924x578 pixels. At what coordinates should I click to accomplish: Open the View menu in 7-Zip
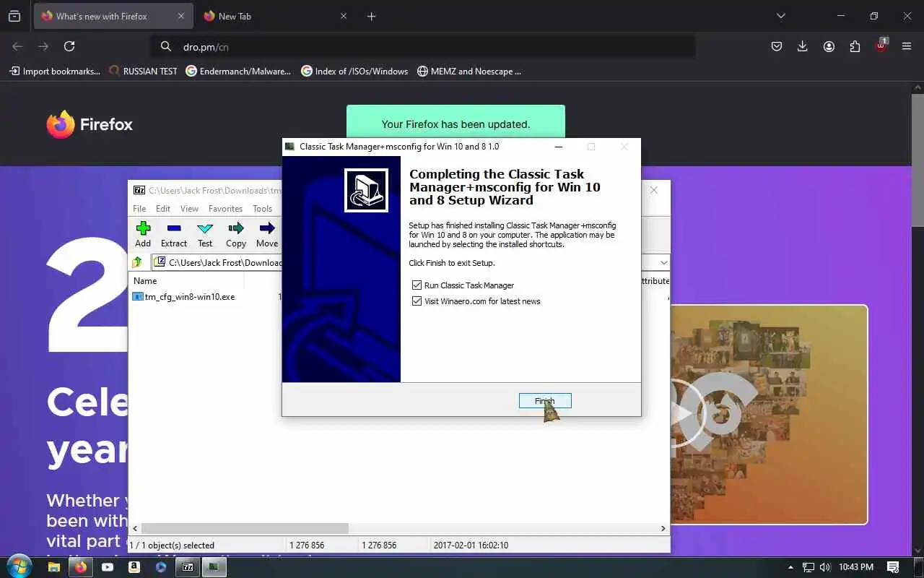coord(189,209)
